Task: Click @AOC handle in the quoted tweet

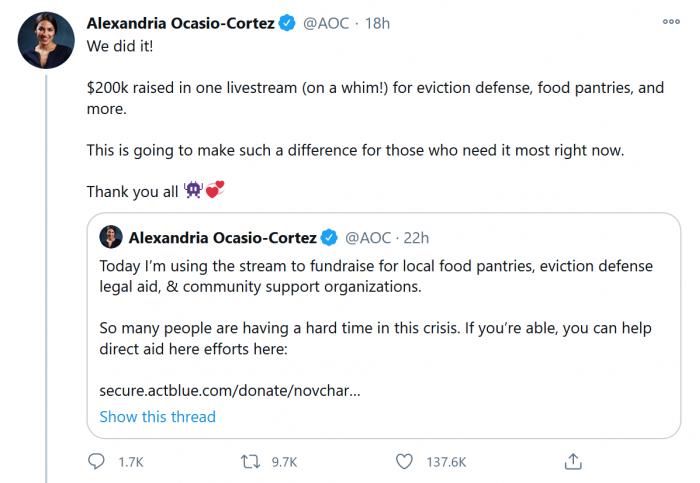Action: pos(368,237)
